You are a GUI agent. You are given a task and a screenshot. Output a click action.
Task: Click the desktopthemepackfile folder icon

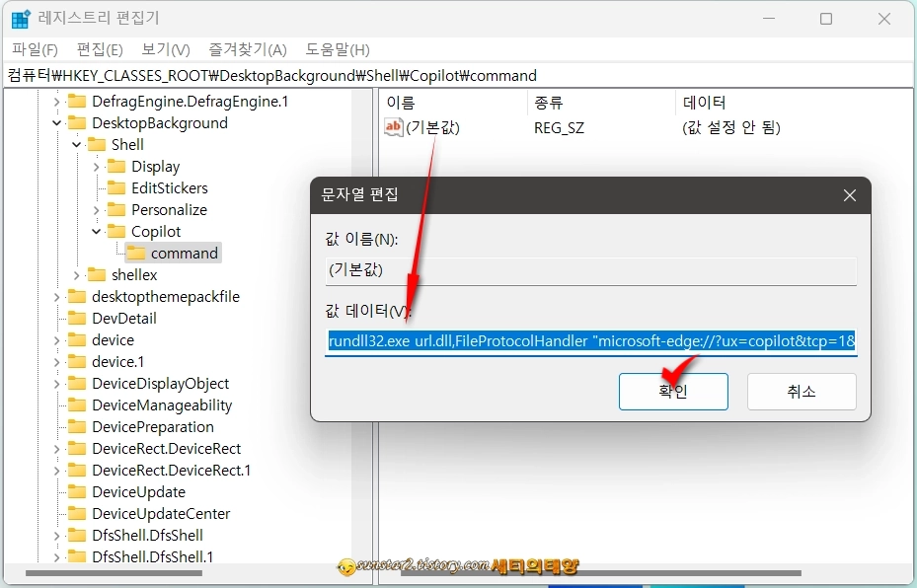pyautogui.click(x=77, y=297)
